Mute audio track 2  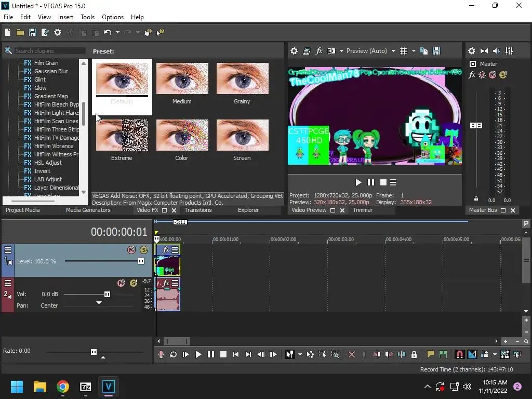click(x=121, y=283)
